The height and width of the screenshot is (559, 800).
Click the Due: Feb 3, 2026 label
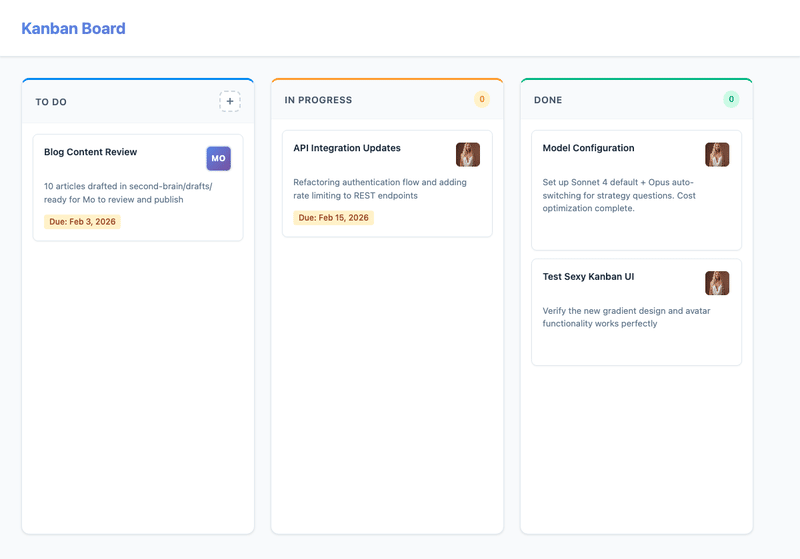click(82, 222)
